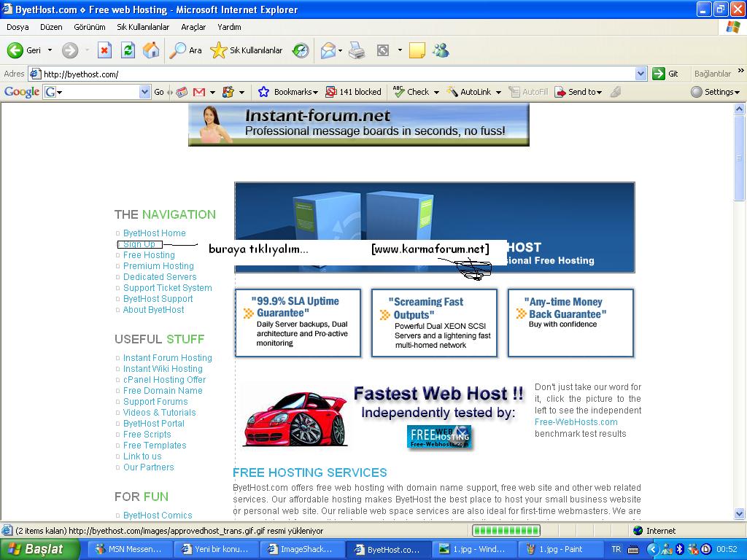Viewport: 747px width, 560px height.
Task: Open Google toolbar Settings
Action: (x=716, y=92)
